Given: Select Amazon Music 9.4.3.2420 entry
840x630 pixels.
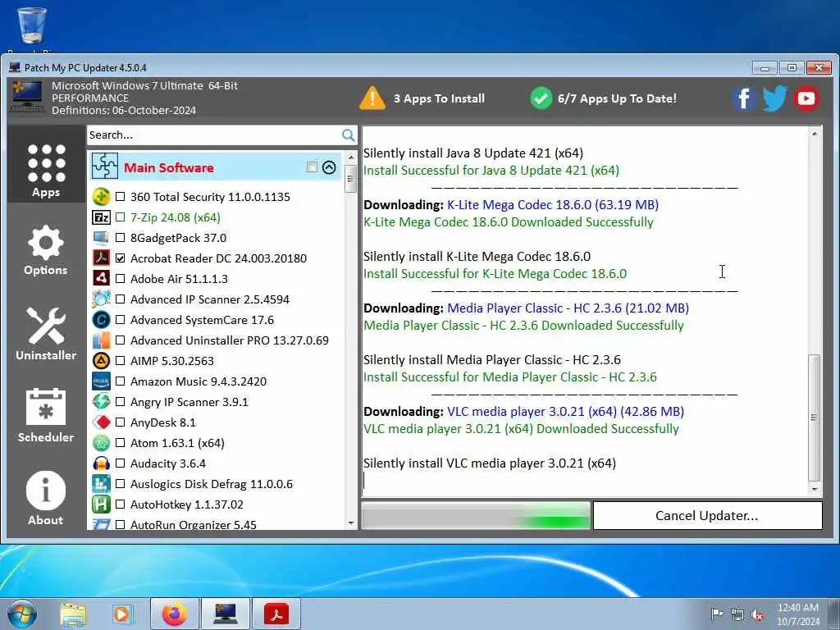Looking at the screenshot, I should (x=199, y=381).
